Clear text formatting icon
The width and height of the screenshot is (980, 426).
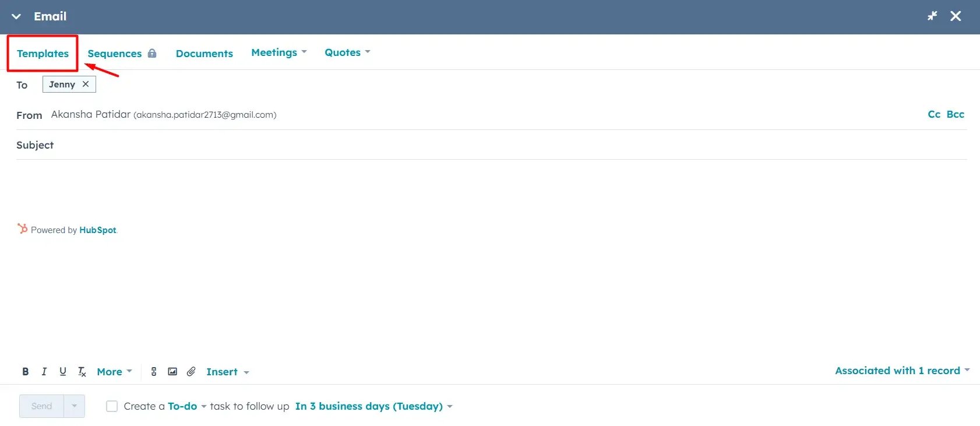coord(82,372)
